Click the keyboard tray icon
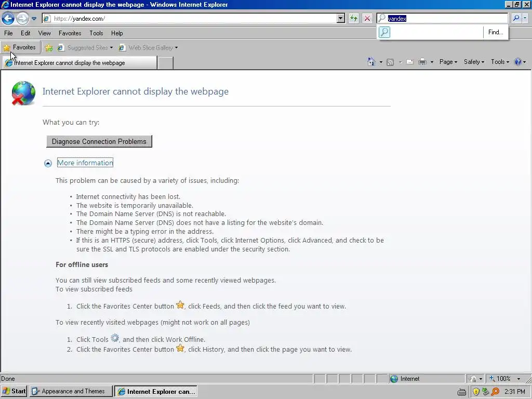Screen dimensions: 532x399 click(x=462, y=392)
